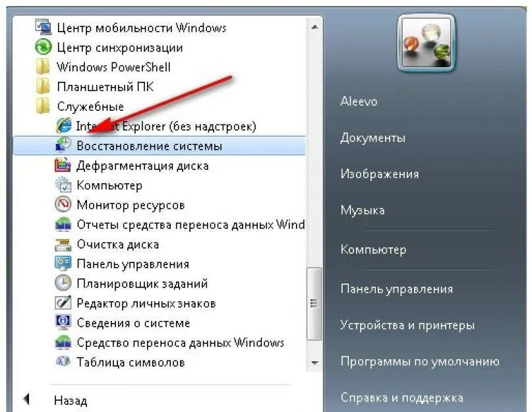Open the Восстановление системы icon
532x412 pixels.
tap(63, 145)
